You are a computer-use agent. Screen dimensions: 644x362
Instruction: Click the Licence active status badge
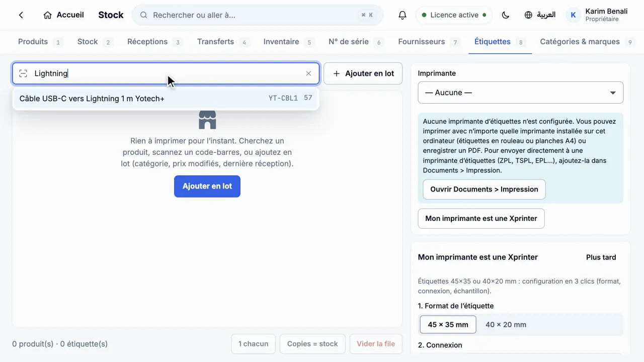454,15
